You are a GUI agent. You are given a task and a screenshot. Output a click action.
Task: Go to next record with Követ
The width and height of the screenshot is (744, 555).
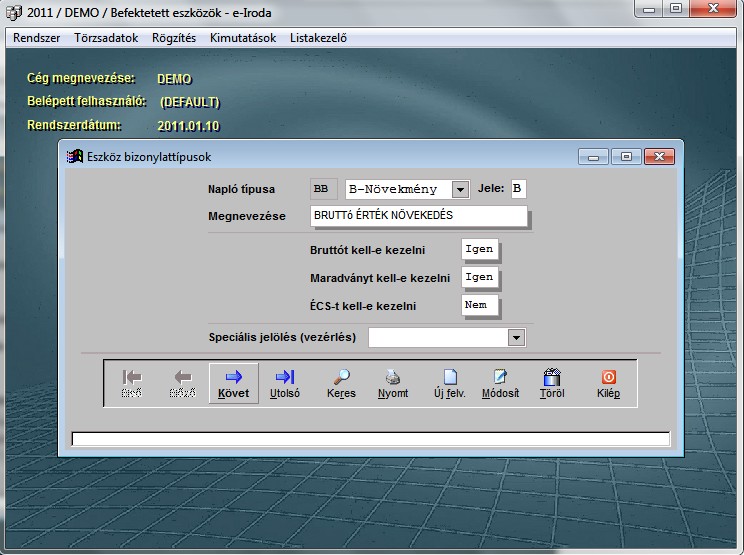click(x=233, y=383)
